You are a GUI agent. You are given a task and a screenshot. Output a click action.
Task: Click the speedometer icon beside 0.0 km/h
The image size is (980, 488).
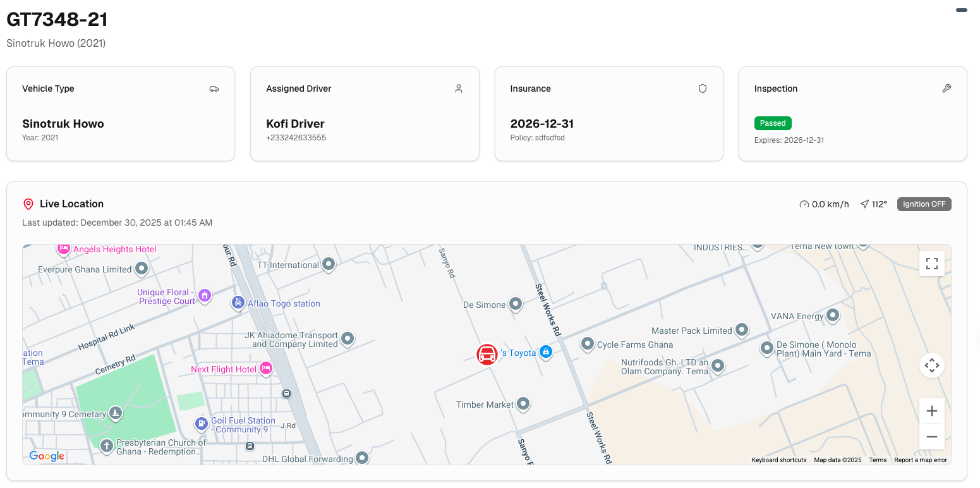point(804,204)
